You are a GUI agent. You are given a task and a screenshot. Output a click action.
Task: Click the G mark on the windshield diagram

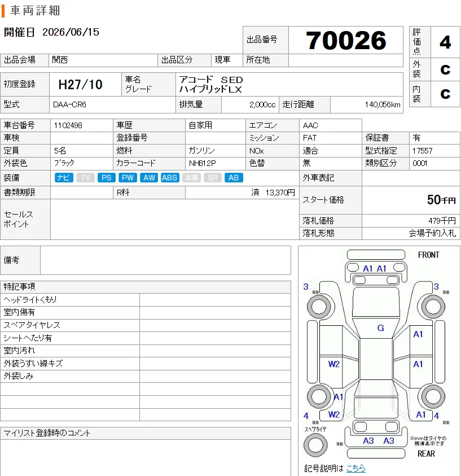(x=381, y=328)
